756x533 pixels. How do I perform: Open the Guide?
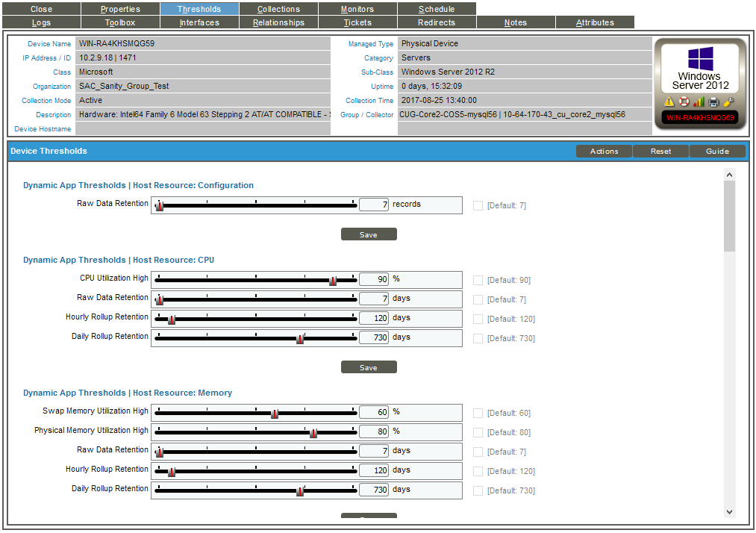point(716,151)
